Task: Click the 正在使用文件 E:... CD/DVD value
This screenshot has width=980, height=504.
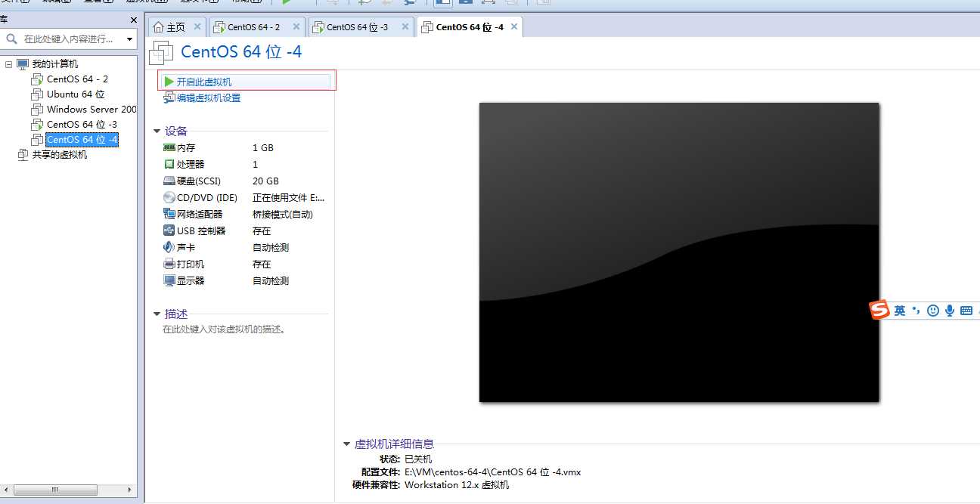Action: pos(289,198)
